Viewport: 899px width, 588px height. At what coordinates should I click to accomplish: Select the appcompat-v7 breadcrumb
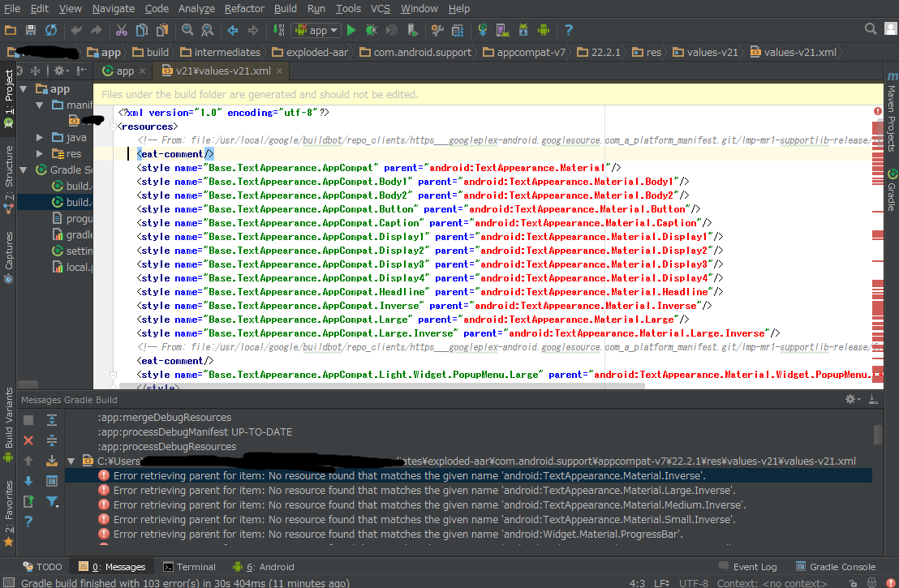(x=525, y=52)
